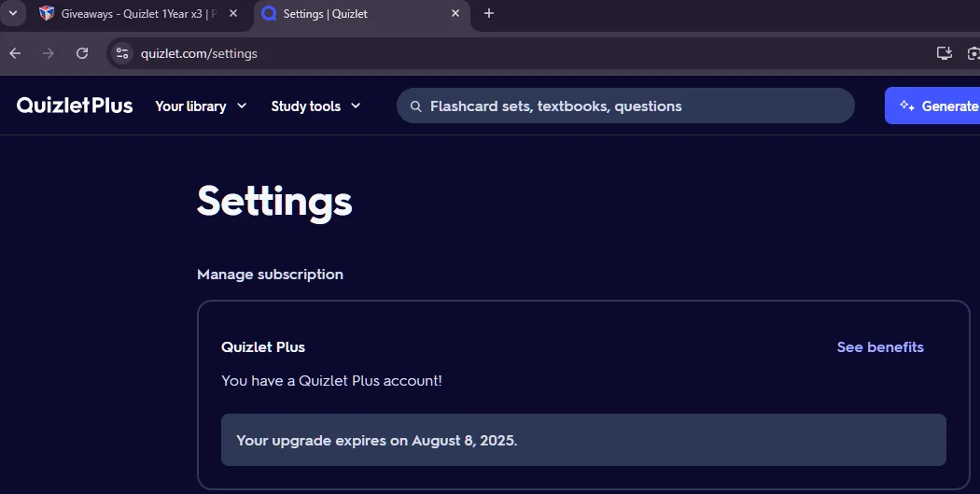Open the tab search dropdown arrow

click(12, 13)
